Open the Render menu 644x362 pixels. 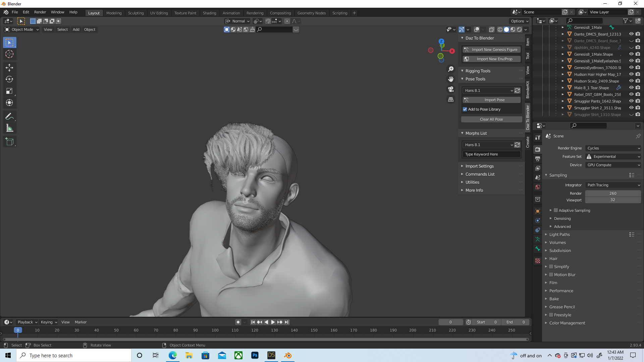40,12
